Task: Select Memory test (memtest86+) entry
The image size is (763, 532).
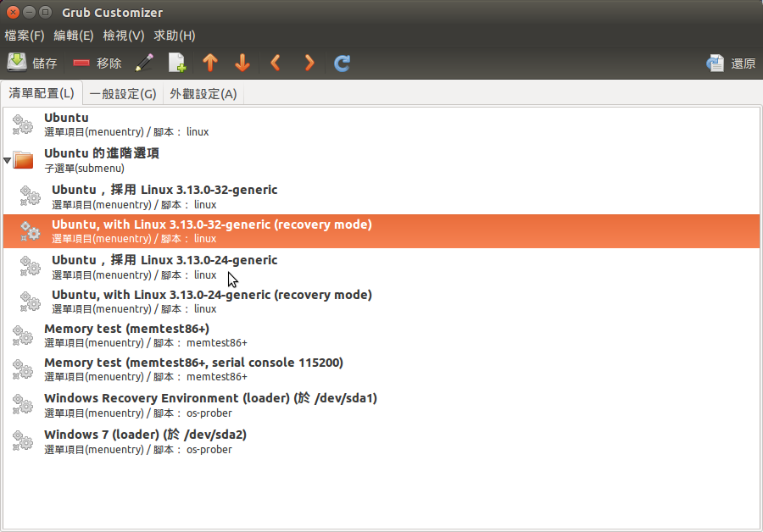Action: pyautogui.click(x=381, y=335)
